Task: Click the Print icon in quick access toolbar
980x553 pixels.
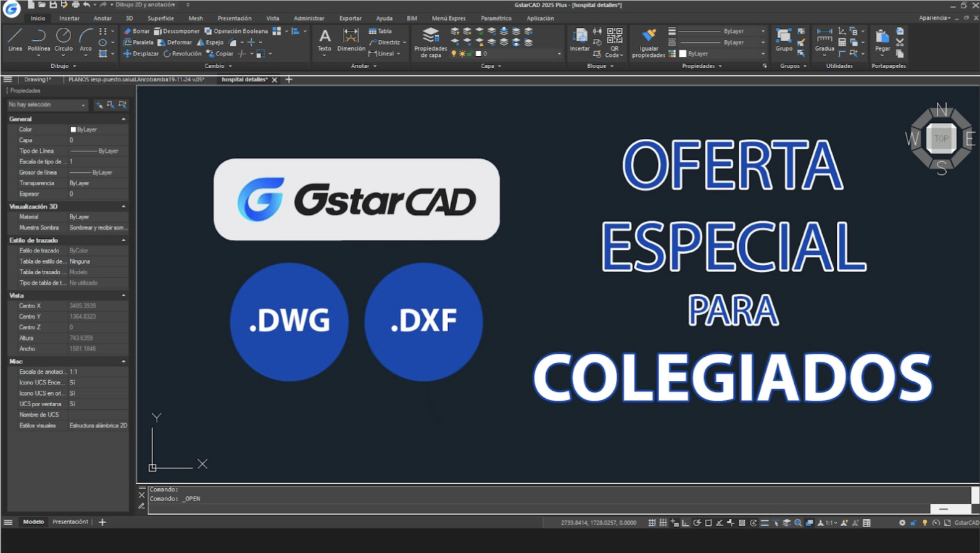Action: pos(75,5)
